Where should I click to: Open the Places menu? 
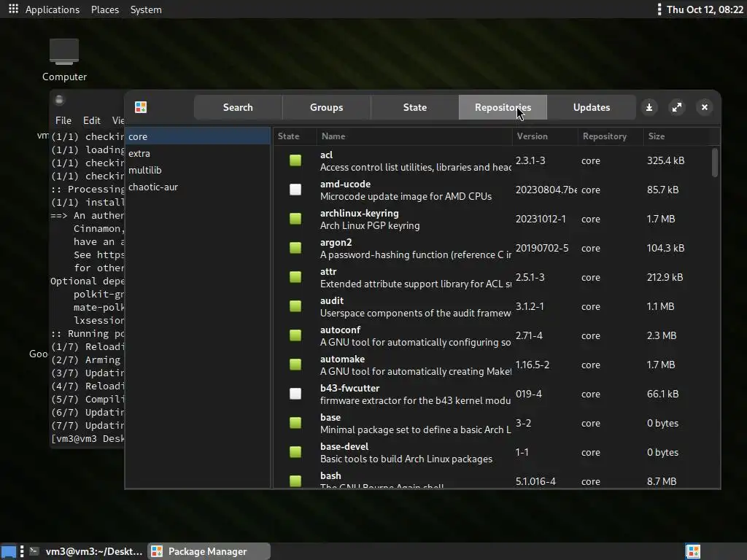pos(105,9)
